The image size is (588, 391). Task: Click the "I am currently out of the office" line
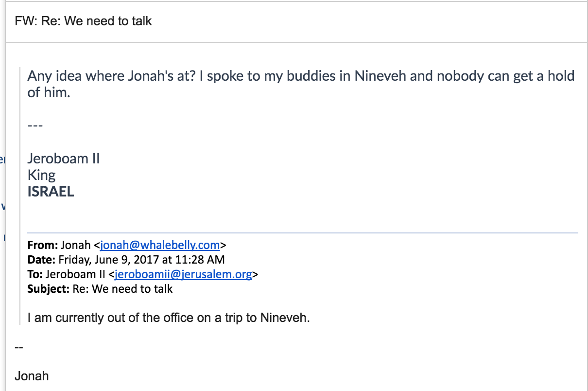pyautogui.click(x=168, y=318)
